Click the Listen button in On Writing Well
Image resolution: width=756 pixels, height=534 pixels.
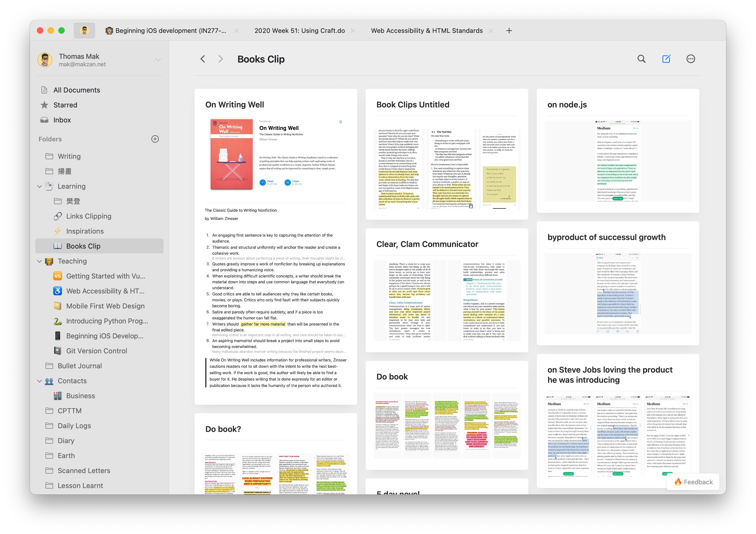[293, 182]
